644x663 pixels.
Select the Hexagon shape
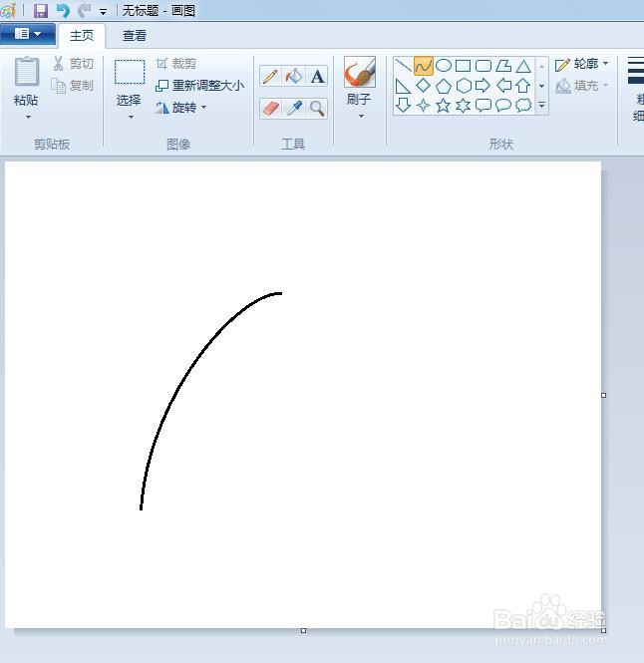pos(464,86)
